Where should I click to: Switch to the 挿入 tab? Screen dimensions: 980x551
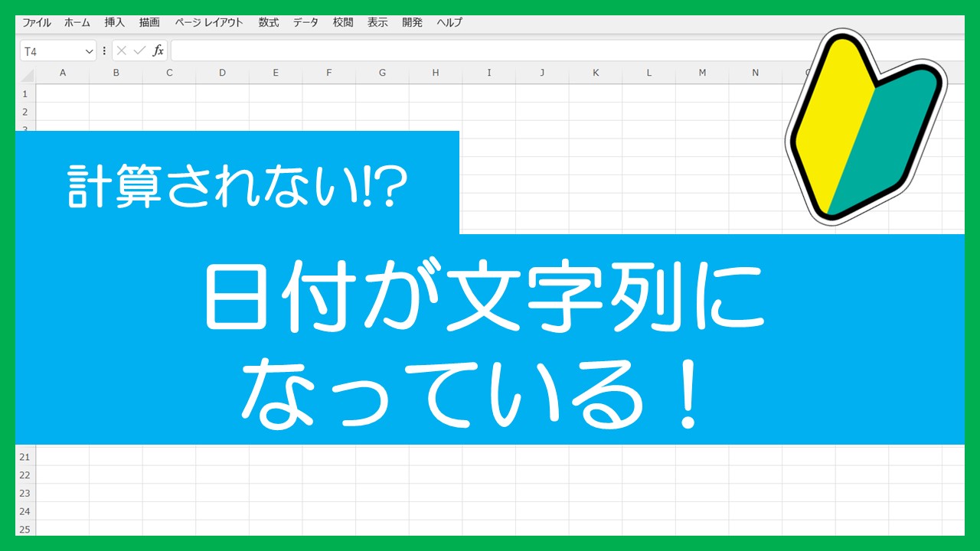click(x=114, y=22)
